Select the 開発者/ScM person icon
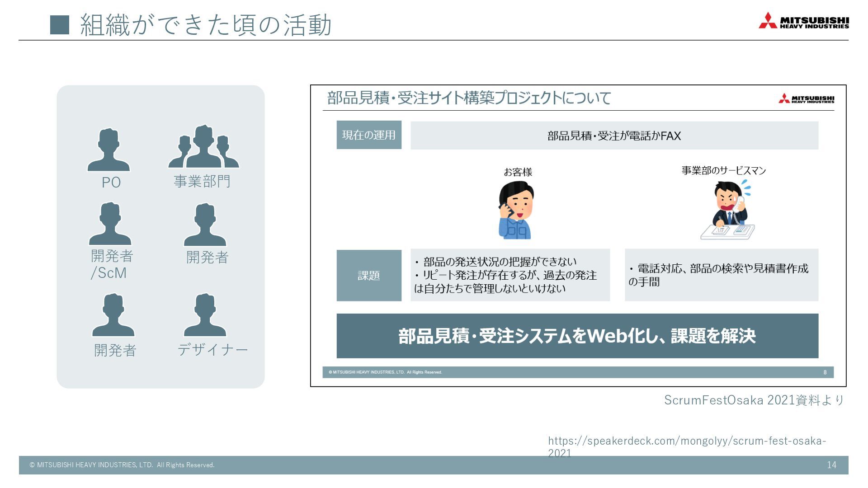This screenshot has height=488, width=868. point(110,224)
